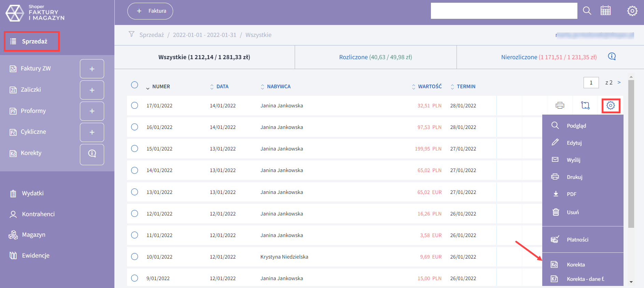Add new Proforma plus button
Viewport: 644px width, 288px height.
(92, 111)
